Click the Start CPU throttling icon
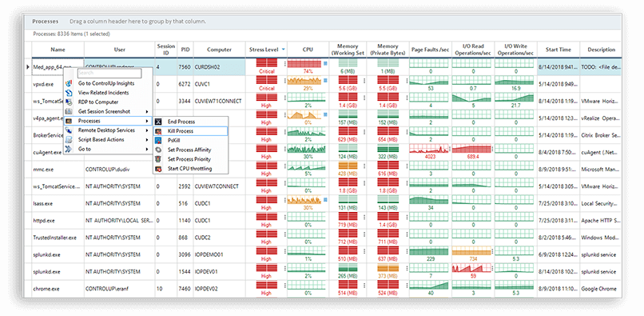 pyautogui.click(x=158, y=169)
